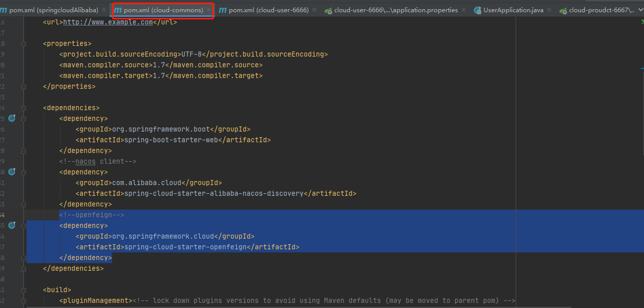Click the com.alibaba.cloud groupId text
Screen dimensions: 644x308
tap(147, 183)
